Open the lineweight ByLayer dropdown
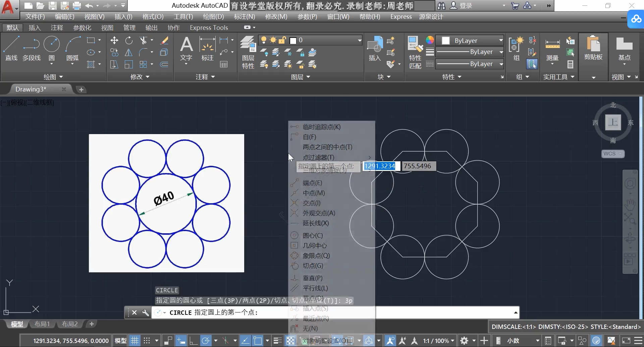Image resolution: width=644 pixels, height=347 pixels. point(470,52)
